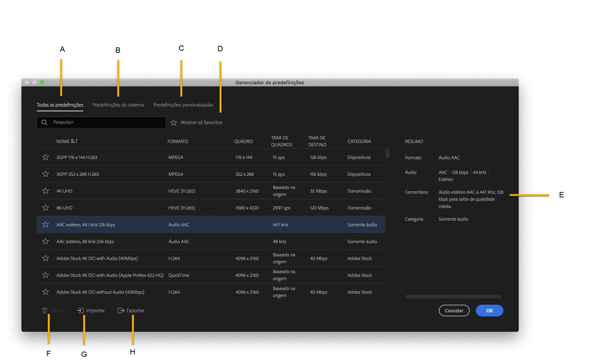Viewport: 591px width, 364px height.
Task: Select Adobe Stock 4K DCI with Audio (40Mbps)
Action: point(97,258)
